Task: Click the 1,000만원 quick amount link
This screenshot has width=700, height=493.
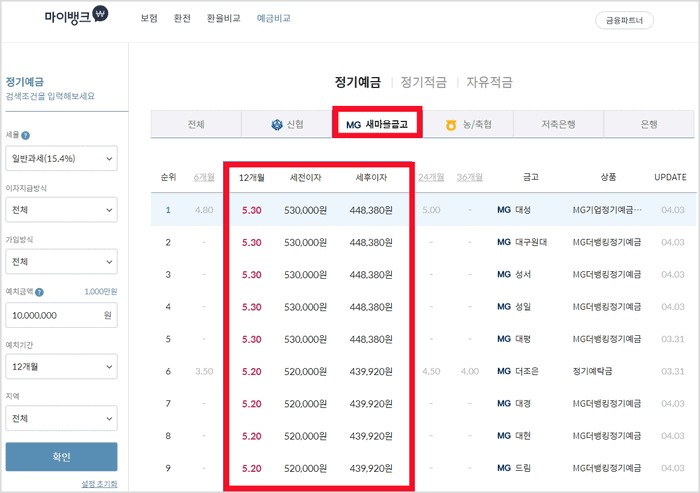Action: pos(101,292)
